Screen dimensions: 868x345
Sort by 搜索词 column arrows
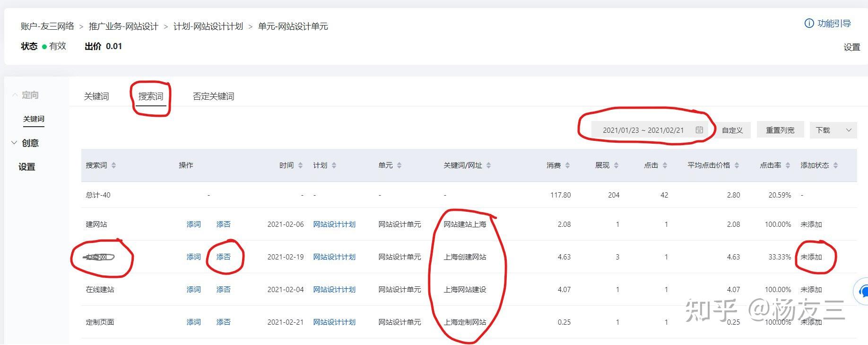(x=113, y=165)
